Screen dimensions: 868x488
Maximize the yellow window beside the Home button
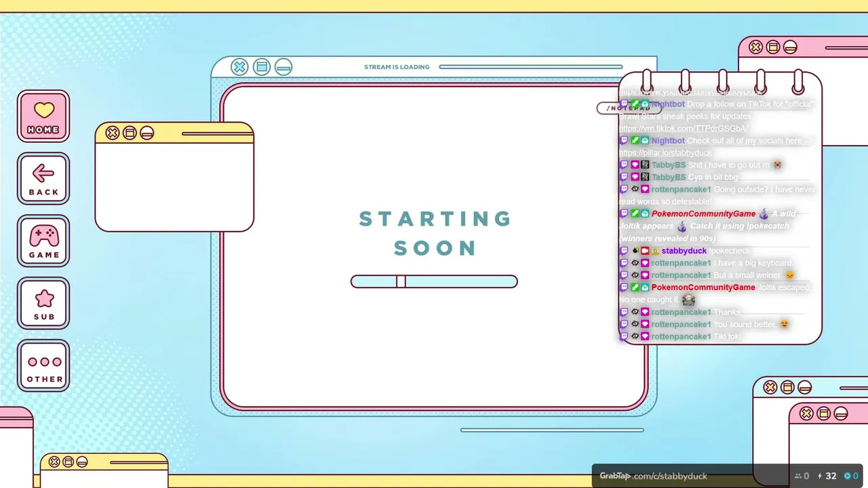pos(130,133)
